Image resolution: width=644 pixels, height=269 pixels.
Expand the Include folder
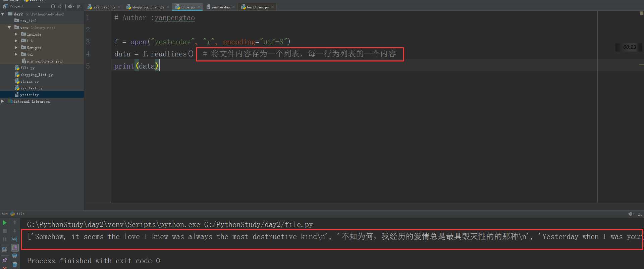point(16,34)
